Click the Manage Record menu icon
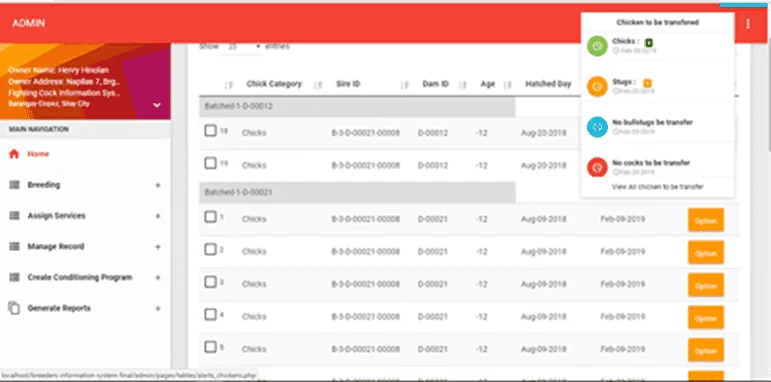 14,246
